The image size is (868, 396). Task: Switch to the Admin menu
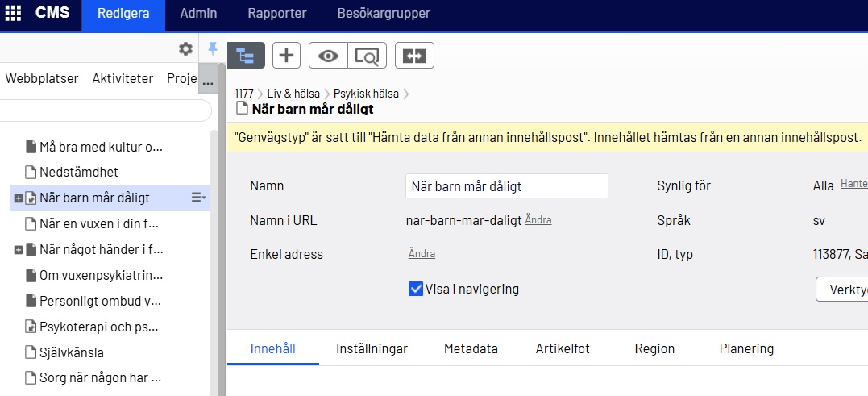pyautogui.click(x=197, y=14)
